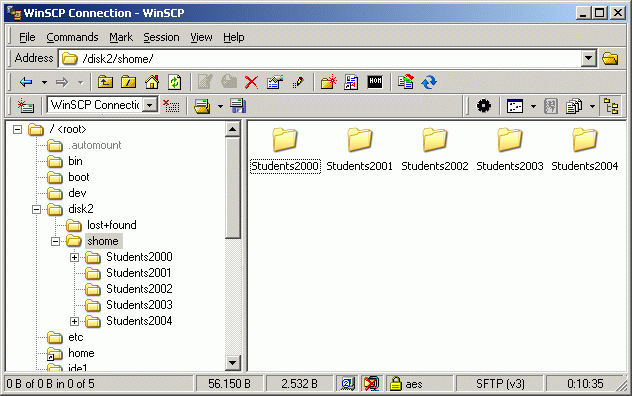Select Students2001 in the tree

click(x=139, y=273)
